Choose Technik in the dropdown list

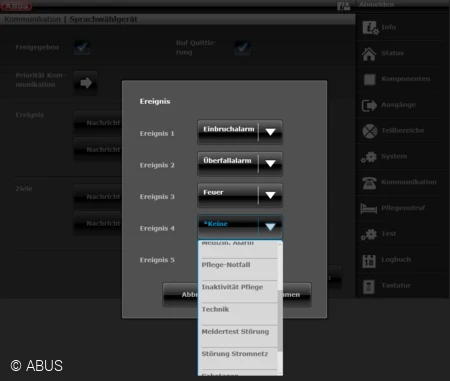point(238,314)
